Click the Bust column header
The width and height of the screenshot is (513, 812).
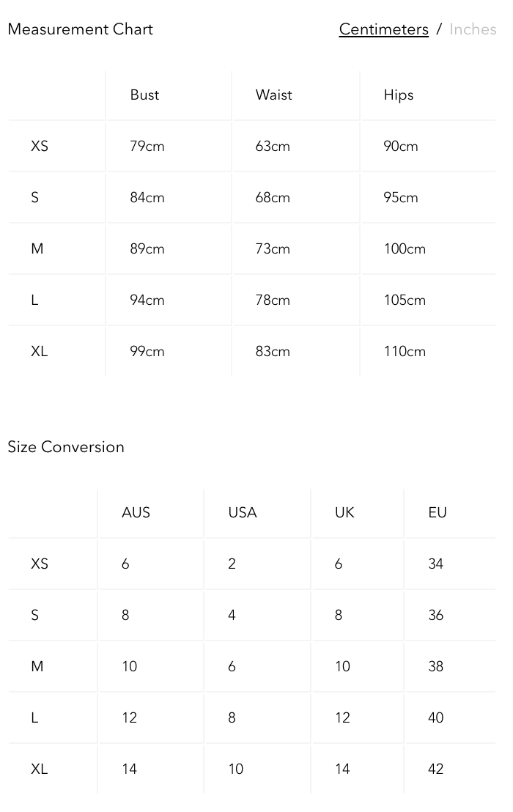[144, 95]
